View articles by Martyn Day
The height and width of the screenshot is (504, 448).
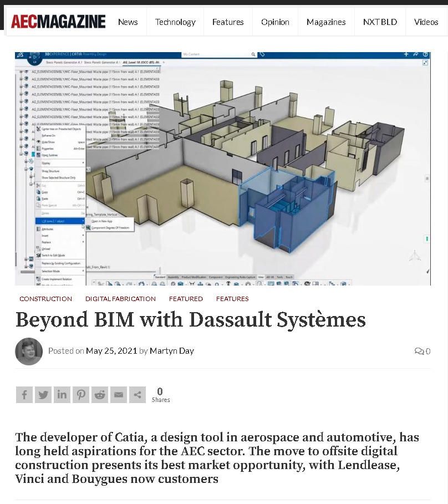pos(172,350)
